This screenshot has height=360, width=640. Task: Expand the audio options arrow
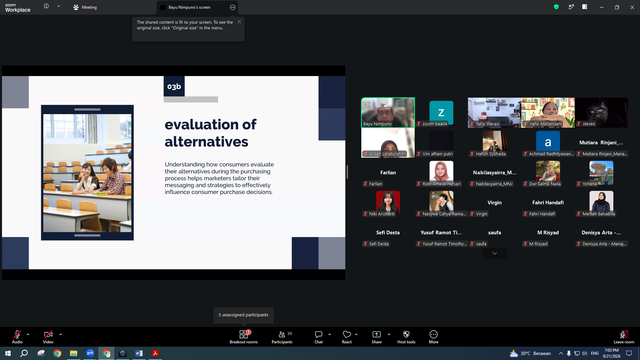click(28, 334)
